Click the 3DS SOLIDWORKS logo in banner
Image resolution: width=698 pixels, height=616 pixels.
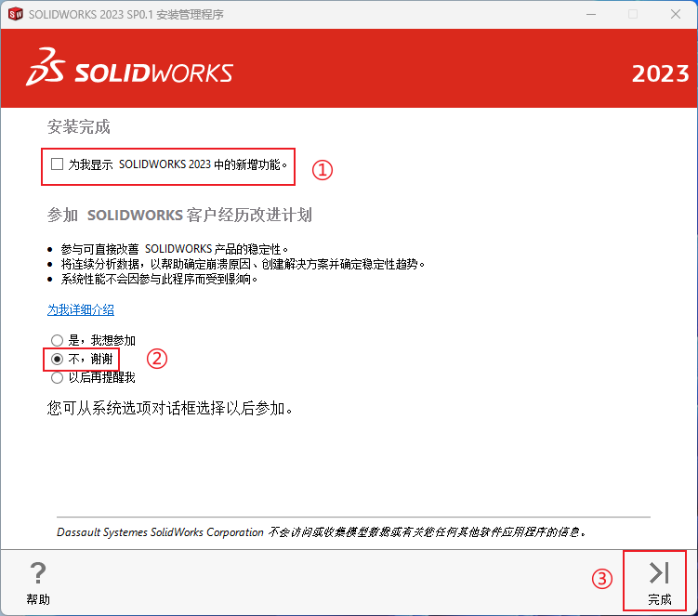(x=129, y=68)
